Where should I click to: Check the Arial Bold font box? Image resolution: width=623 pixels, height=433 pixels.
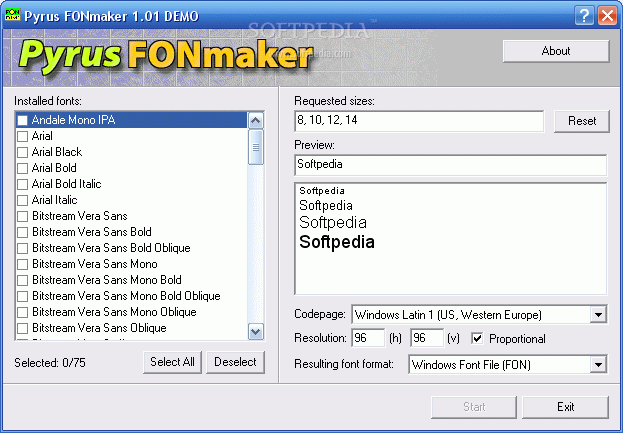(x=23, y=168)
